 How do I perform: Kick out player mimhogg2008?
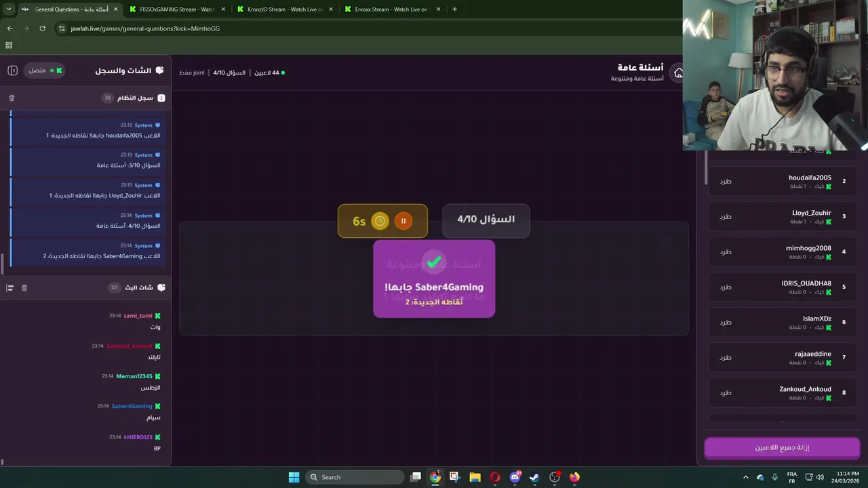pos(726,251)
